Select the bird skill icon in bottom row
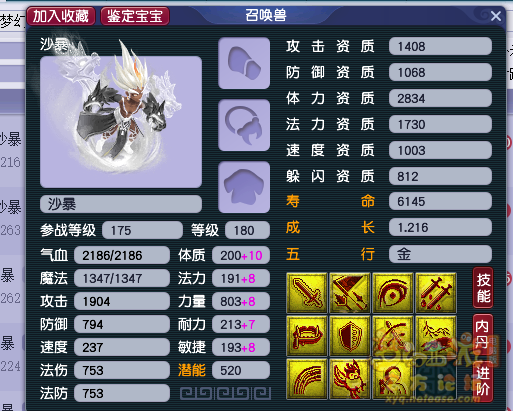Screen dimensions: 513x411 coord(350,379)
